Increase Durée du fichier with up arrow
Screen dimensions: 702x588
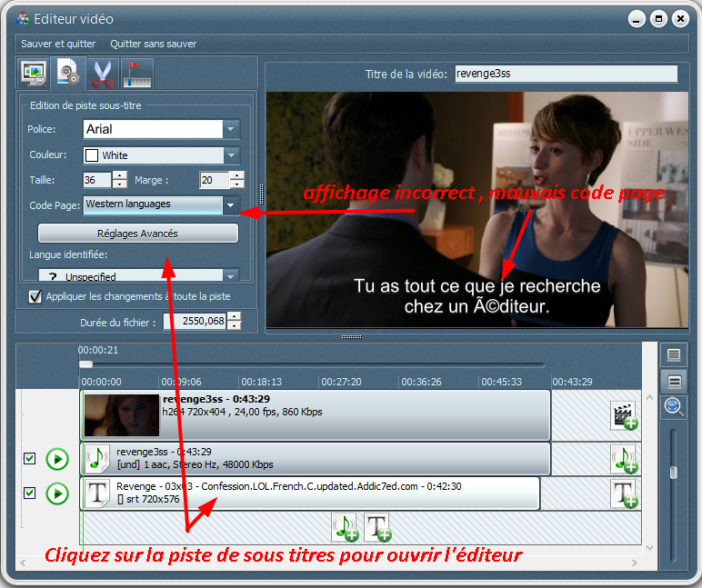235,317
